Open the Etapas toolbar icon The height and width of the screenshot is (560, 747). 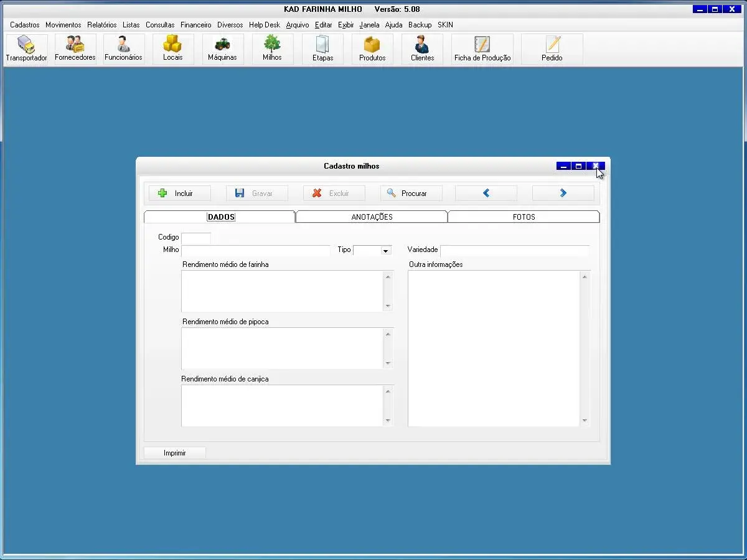pyautogui.click(x=322, y=49)
